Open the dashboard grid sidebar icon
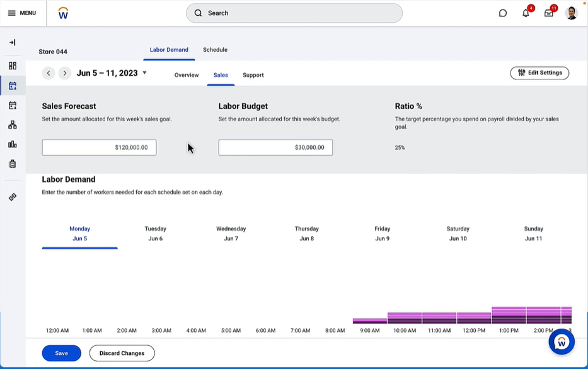This screenshot has height=369, width=588. click(x=13, y=66)
